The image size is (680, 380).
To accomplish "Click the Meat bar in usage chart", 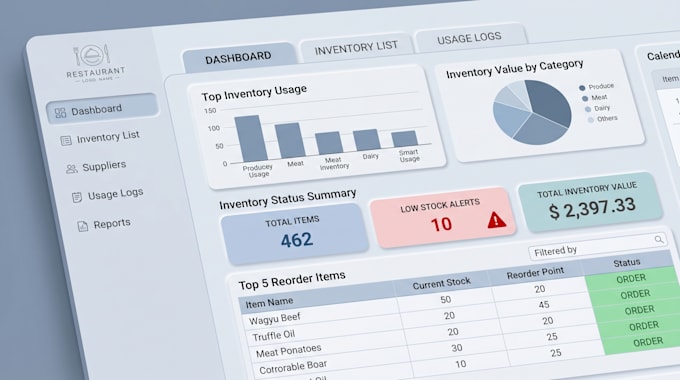I will tap(290, 141).
